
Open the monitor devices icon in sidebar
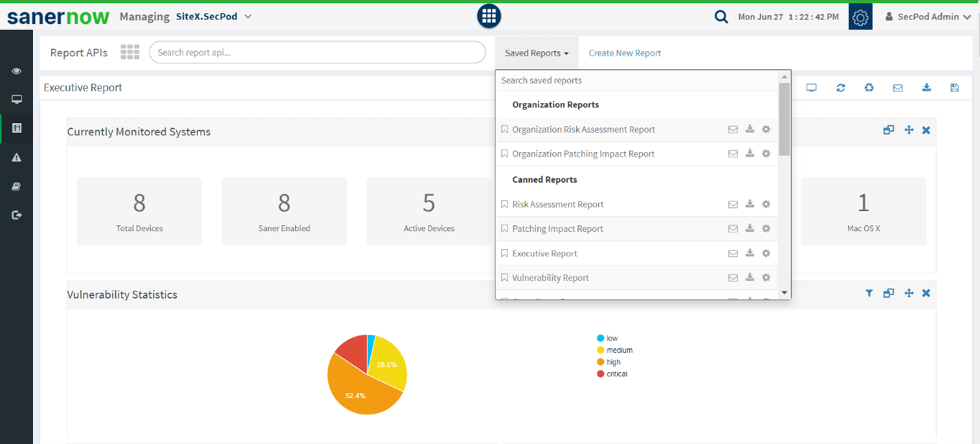pyautogui.click(x=17, y=99)
